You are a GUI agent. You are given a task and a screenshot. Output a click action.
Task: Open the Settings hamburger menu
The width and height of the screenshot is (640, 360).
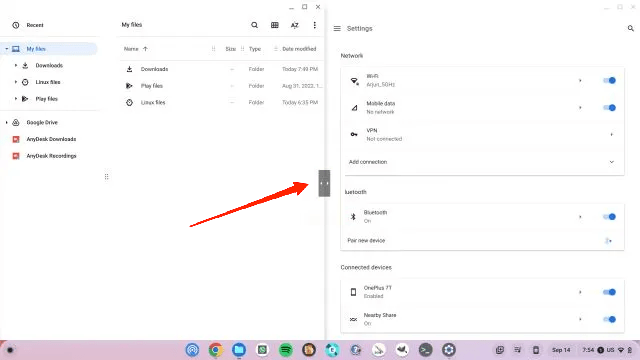click(337, 29)
